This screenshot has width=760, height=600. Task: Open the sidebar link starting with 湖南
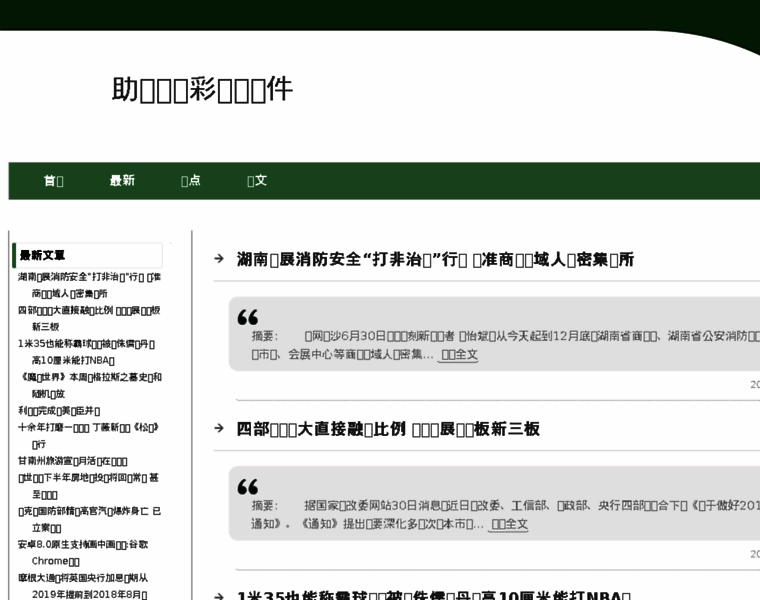point(89,285)
